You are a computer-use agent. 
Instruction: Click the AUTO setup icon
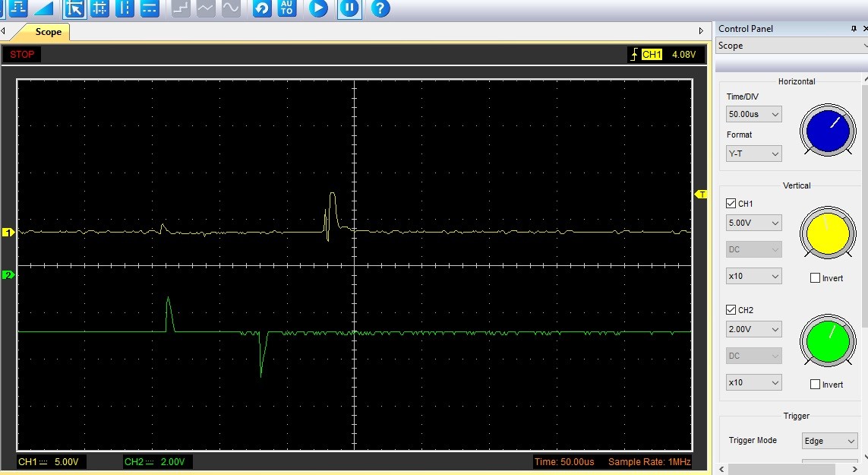click(286, 8)
